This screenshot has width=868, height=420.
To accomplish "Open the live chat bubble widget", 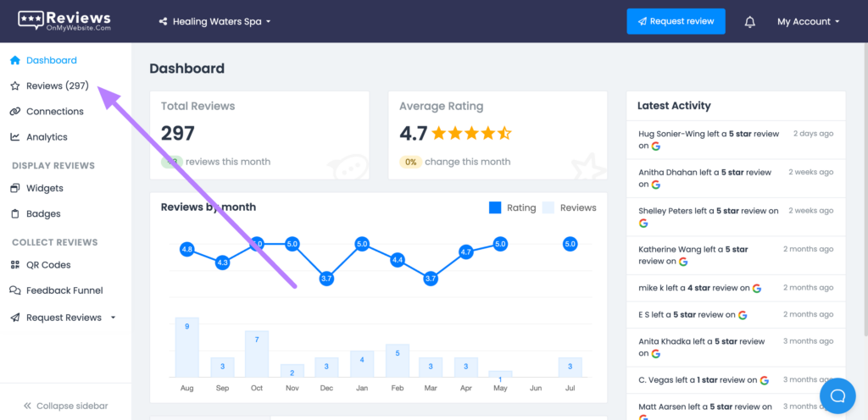I will click(x=837, y=395).
